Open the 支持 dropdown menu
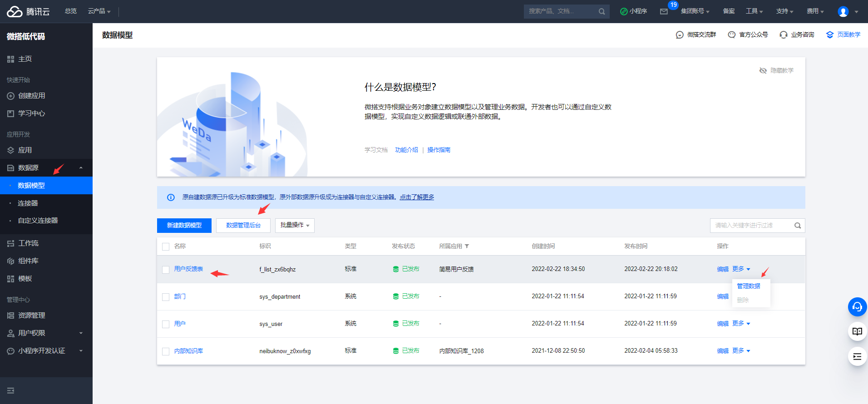Screen dimensions: 868x404 784,11
